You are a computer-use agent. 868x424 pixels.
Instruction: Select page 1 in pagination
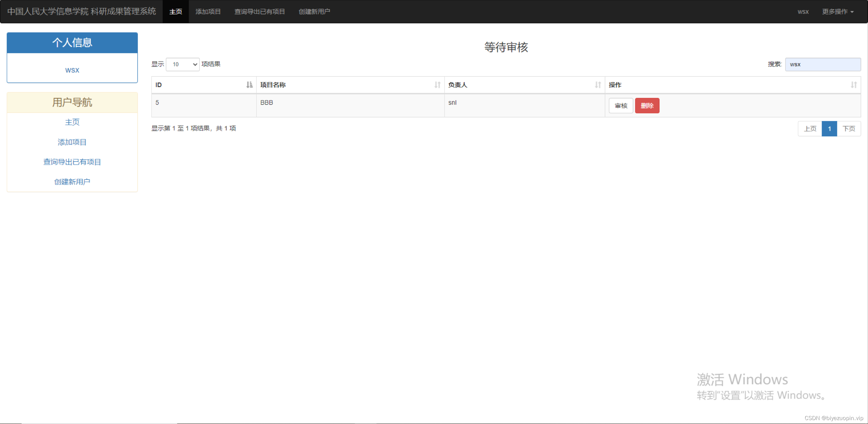coord(829,128)
